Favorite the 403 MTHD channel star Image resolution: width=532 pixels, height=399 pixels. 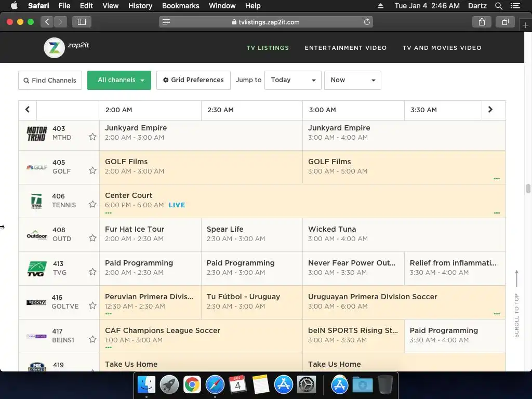tap(92, 137)
